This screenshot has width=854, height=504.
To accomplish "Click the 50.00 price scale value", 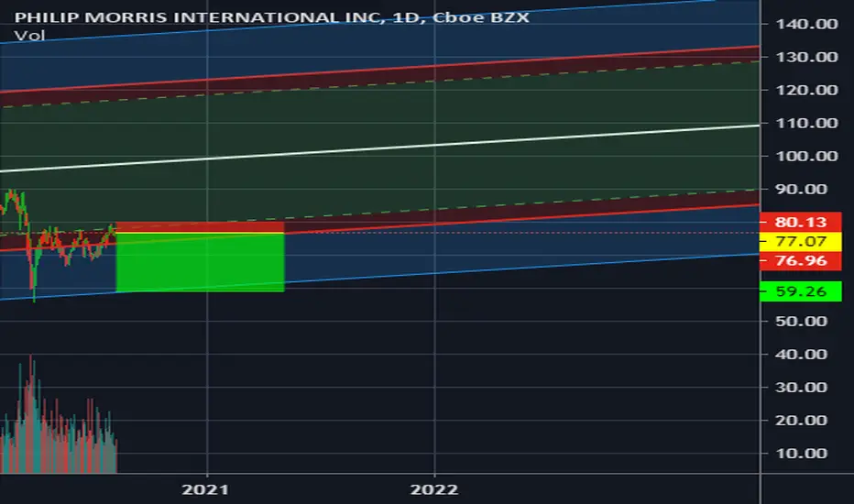I will pyautogui.click(x=801, y=321).
